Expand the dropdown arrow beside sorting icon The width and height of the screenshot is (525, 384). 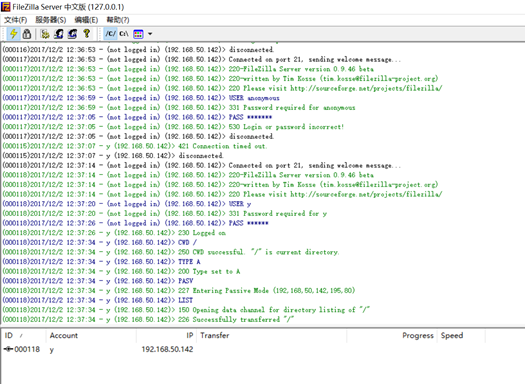150,34
